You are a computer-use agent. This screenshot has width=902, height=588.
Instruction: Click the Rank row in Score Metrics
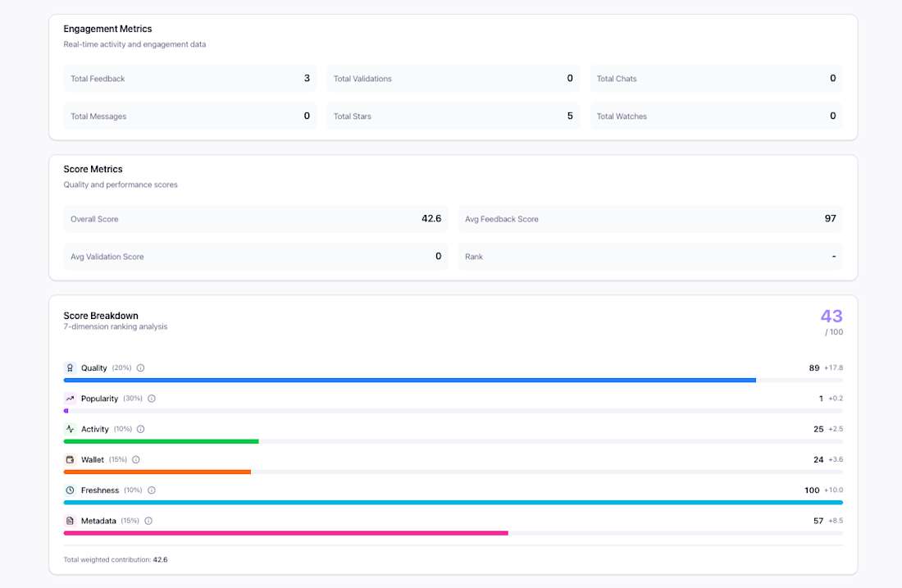(649, 256)
